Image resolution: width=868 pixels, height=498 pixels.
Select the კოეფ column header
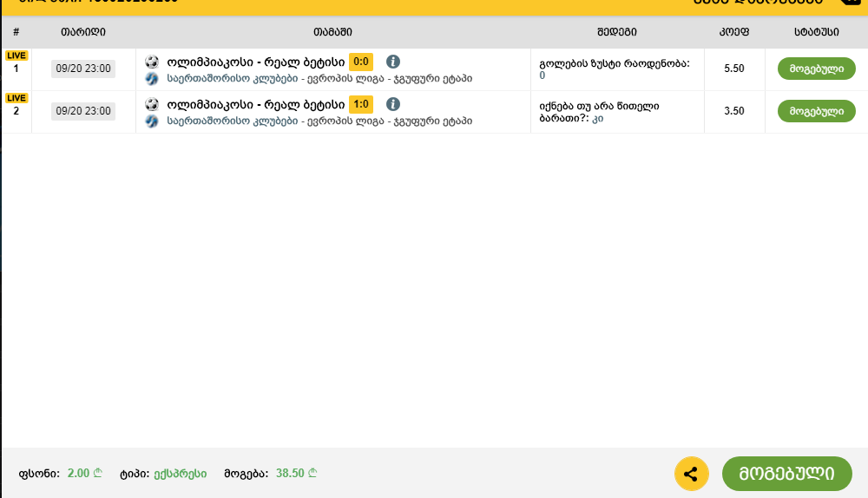tap(734, 32)
